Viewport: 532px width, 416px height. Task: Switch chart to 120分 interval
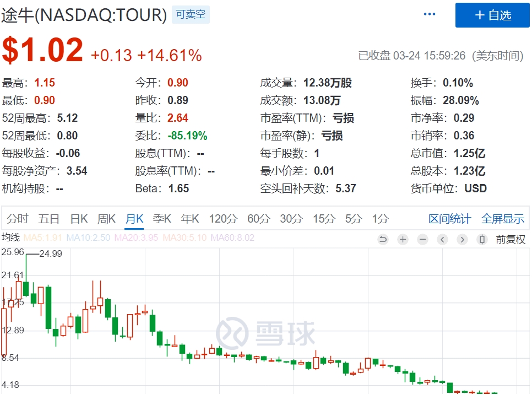[x=223, y=219]
